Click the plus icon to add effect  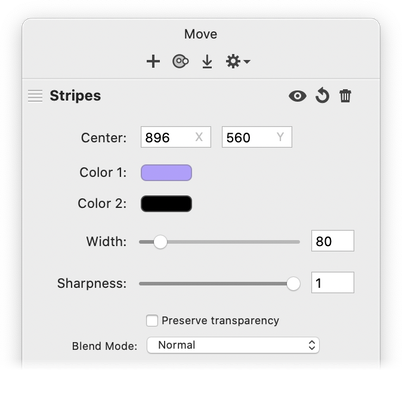pos(153,62)
